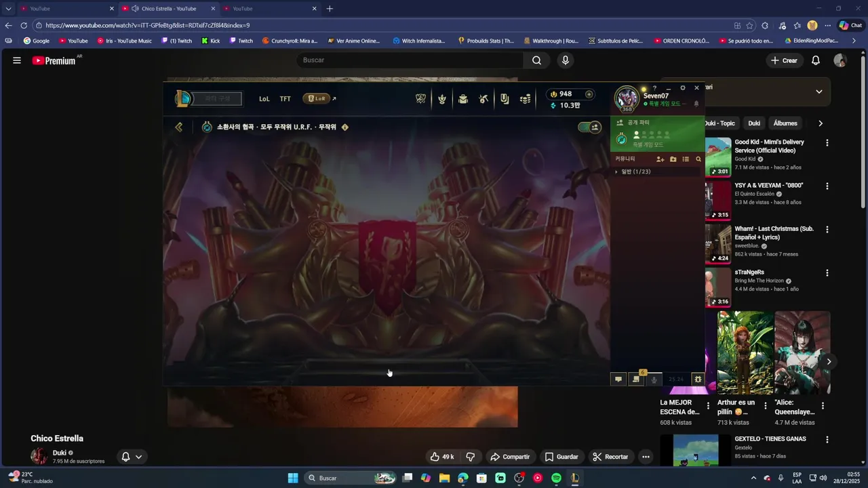Open File Explorer from taskbar
Image resolution: width=868 pixels, height=488 pixels.
(444, 478)
